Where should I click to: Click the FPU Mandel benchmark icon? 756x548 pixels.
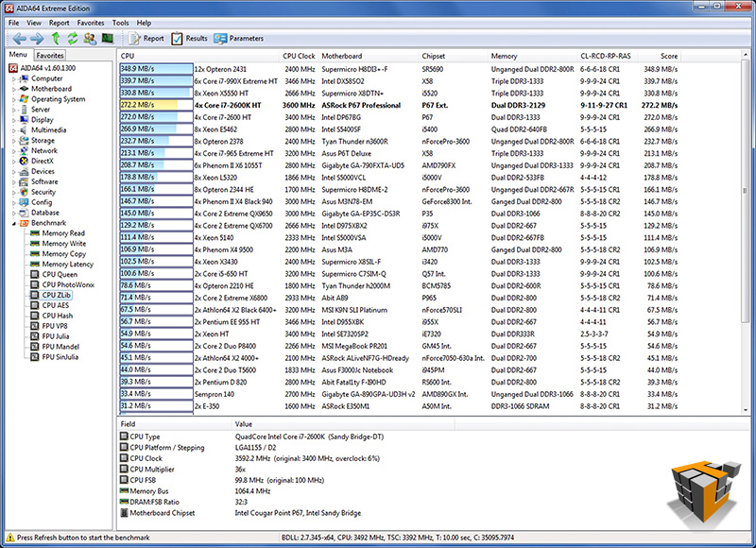pyautogui.click(x=35, y=347)
